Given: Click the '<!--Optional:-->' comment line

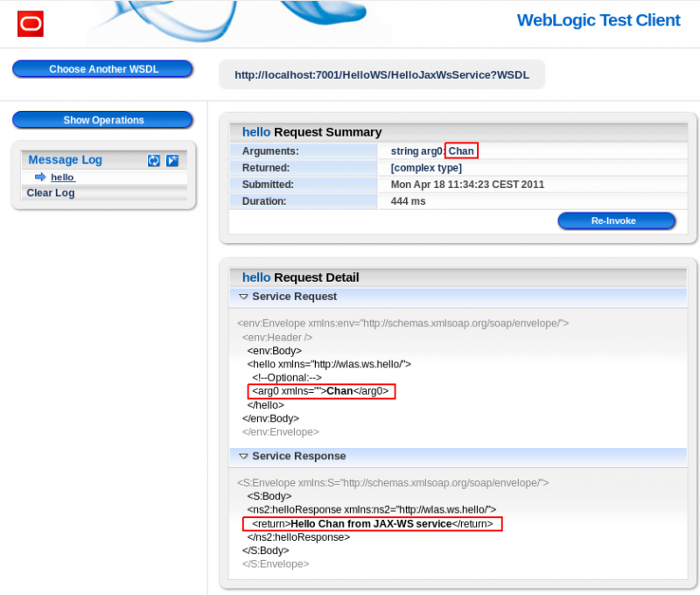Looking at the screenshot, I should tap(287, 378).
